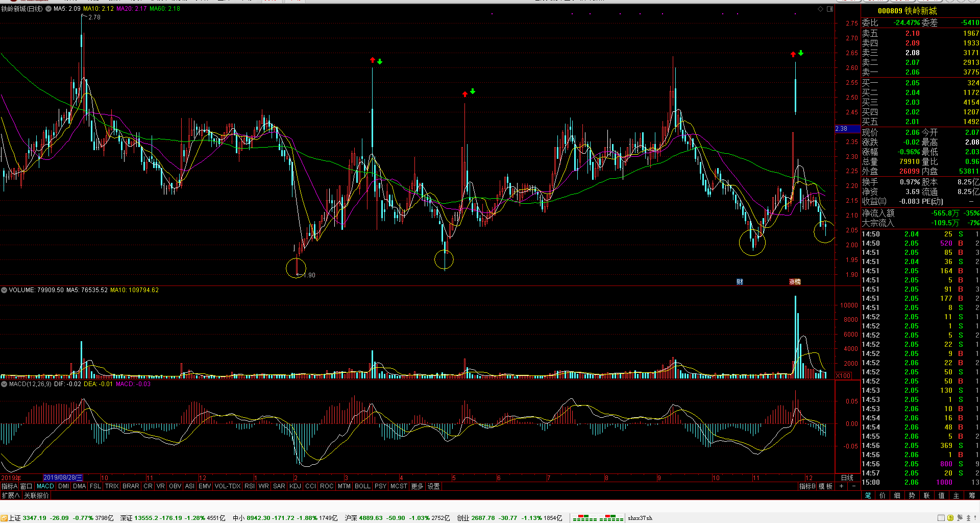980x523 pixels.
Task: Select the 筹 chip distribution tab
Action: pyautogui.click(x=971, y=495)
